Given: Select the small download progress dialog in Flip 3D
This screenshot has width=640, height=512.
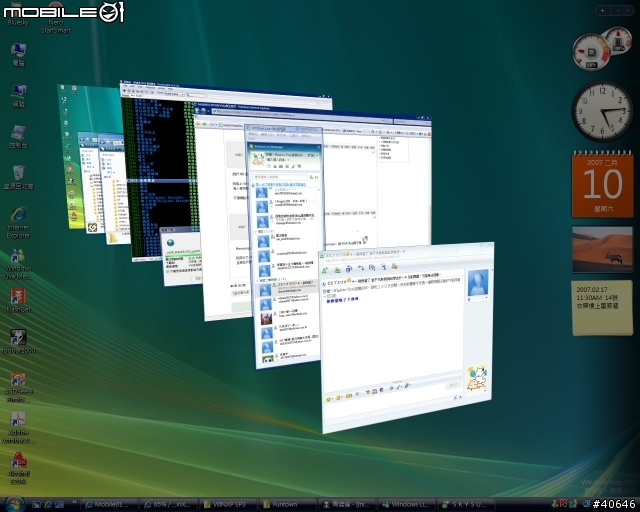Looking at the screenshot, I should pos(182,256).
